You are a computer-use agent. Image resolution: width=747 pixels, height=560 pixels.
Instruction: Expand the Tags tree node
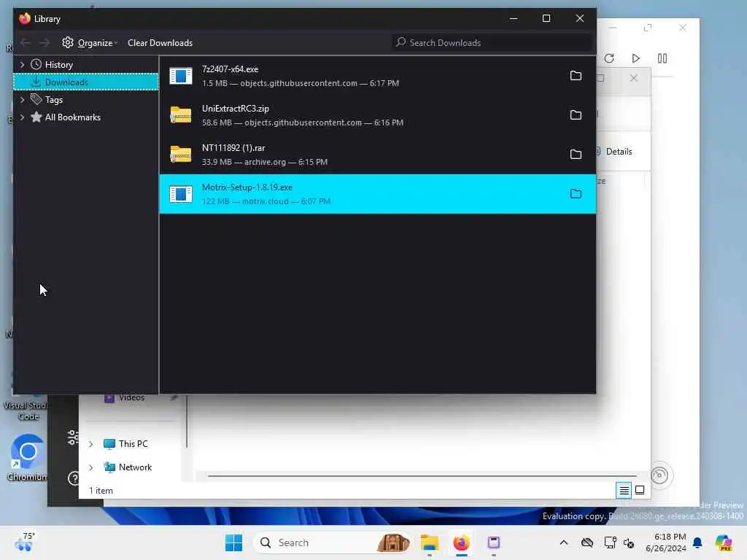point(22,99)
